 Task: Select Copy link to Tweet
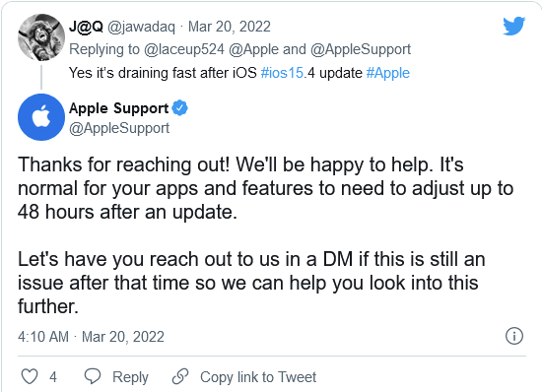pyautogui.click(x=258, y=377)
